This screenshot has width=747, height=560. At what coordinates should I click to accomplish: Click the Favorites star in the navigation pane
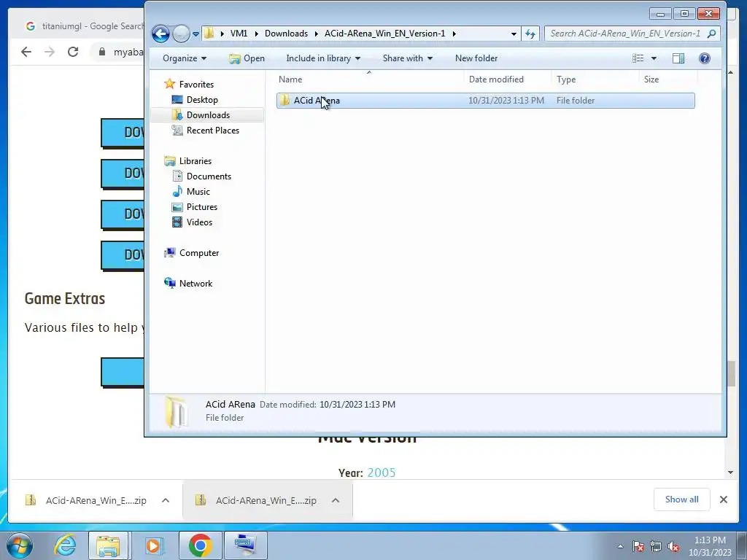tap(169, 85)
